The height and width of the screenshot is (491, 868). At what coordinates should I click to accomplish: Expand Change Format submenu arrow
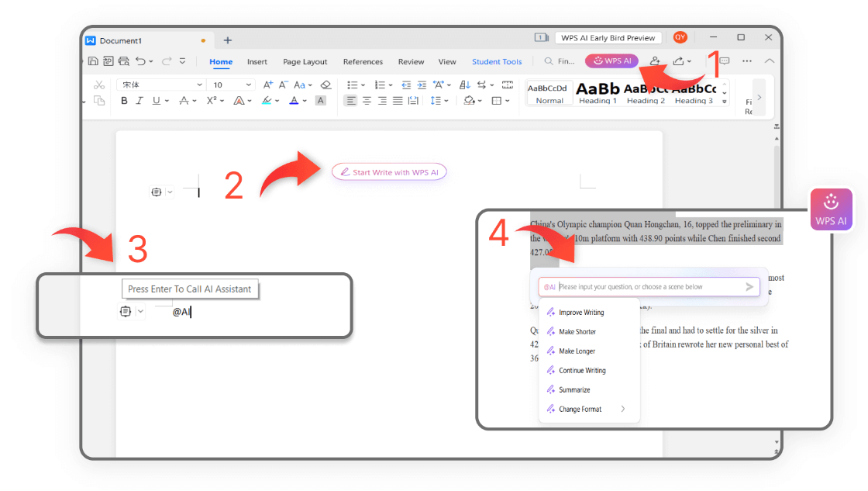[x=623, y=409]
